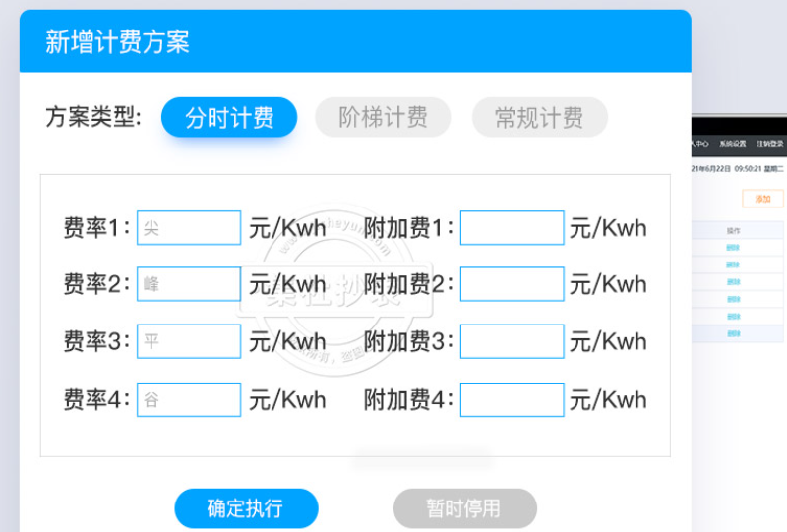Open 系统设置 in the top menu
The image size is (787, 532).
[x=733, y=144]
